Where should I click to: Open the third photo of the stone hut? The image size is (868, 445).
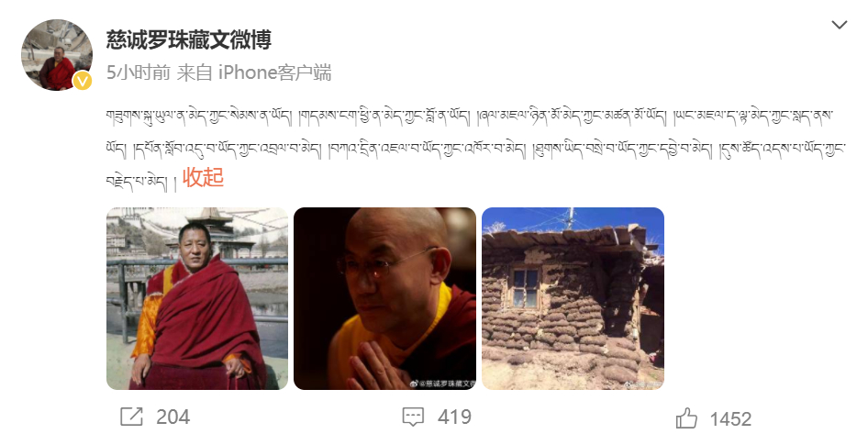click(x=573, y=298)
